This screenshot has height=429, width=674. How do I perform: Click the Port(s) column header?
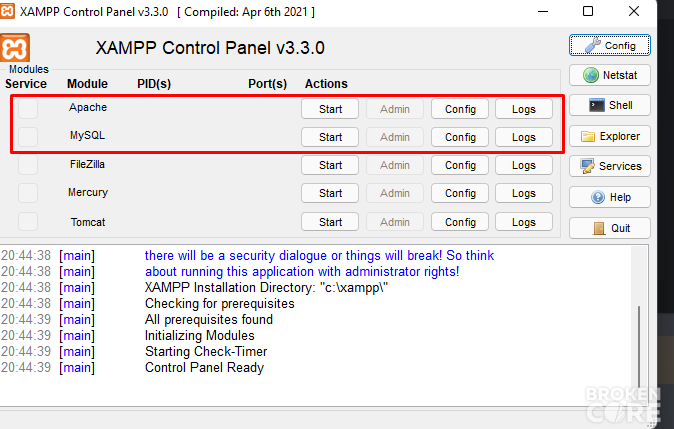pos(267,84)
